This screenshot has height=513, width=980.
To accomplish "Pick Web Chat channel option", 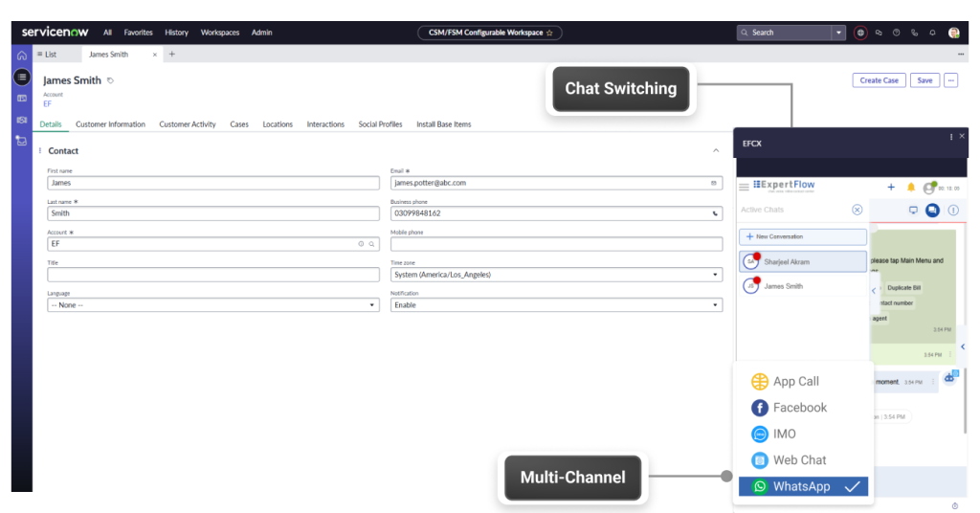I will [x=799, y=460].
